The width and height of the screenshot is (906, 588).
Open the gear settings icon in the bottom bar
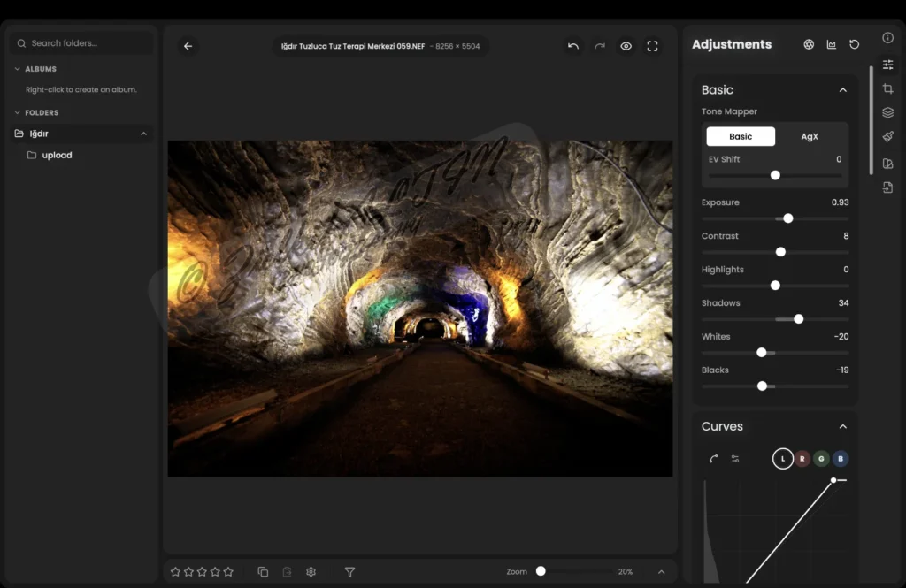click(311, 572)
